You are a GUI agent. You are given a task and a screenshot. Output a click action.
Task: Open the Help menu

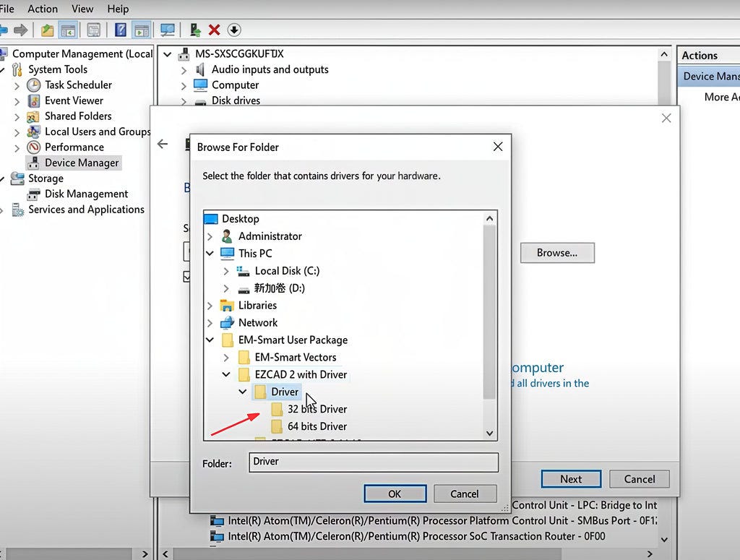point(118,9)
